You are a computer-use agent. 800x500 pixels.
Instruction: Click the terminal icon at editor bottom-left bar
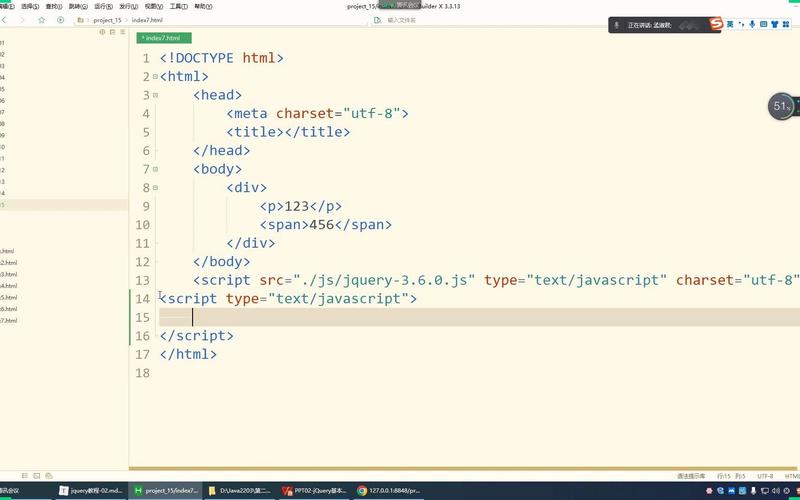click(x=37, y=476)
